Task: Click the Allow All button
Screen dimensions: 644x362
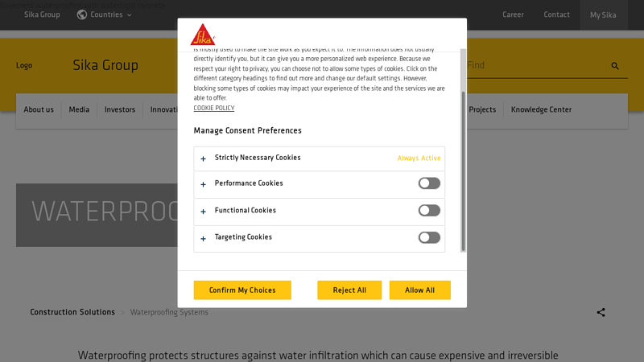Action: [419, 290]
